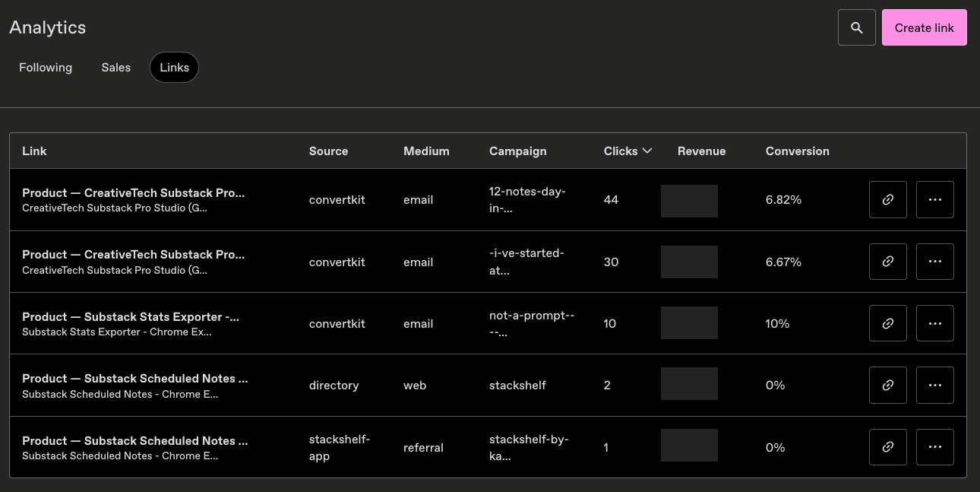Image resolution: width=980 pixels, height=492 pixels.
Task: Click the referral medium cell
Action: tap(423, 447)
